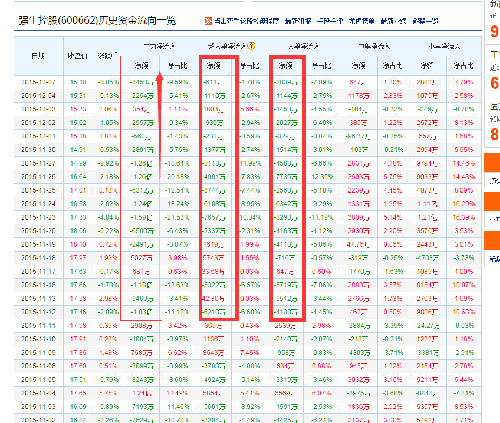Select 1591万 in the 2015-11-03 row

287,407
